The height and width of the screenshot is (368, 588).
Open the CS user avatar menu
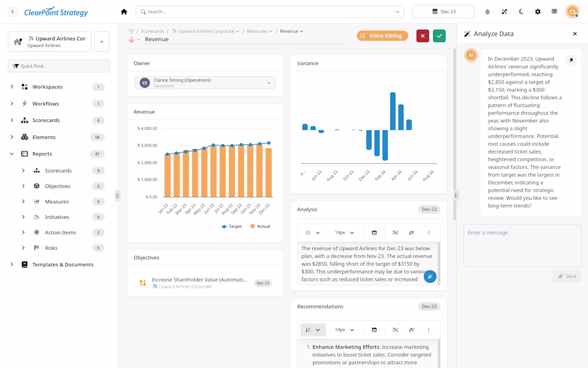point(572,12)
